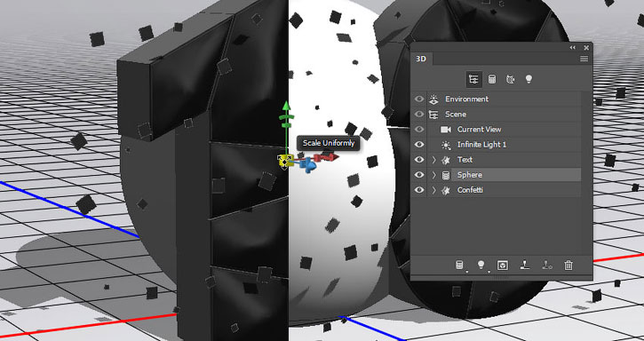Expand the Sphere item

[x=434, y=175]
